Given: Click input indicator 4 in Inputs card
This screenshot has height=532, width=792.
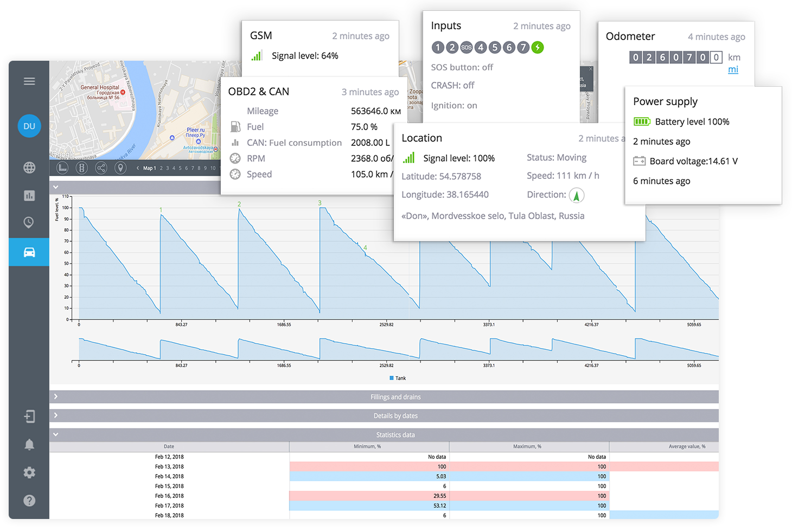Looking at the screenshot, I should pos(481,47).
